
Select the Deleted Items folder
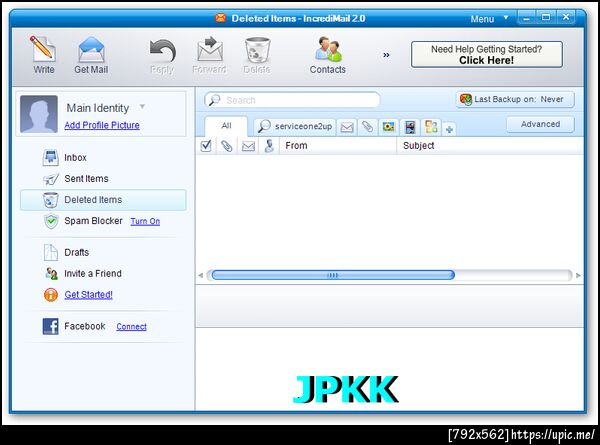click(103, 200)
